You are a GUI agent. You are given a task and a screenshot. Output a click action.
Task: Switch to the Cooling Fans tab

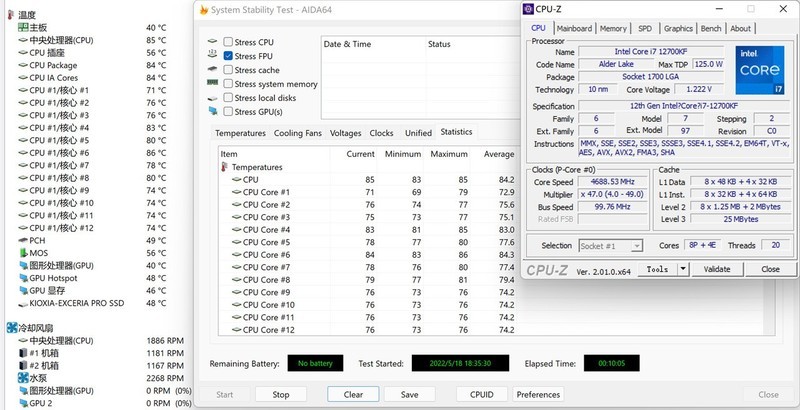298,133
